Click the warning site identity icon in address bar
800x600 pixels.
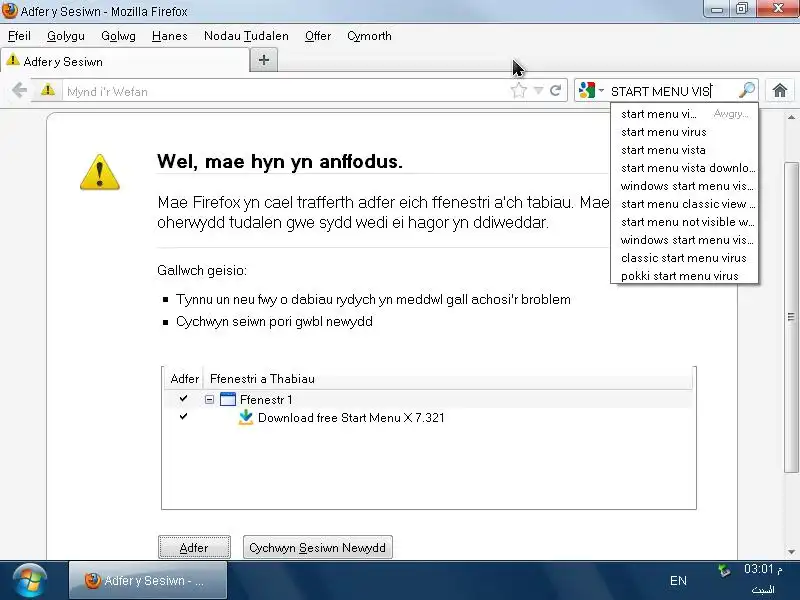click(x=47, y=90)
